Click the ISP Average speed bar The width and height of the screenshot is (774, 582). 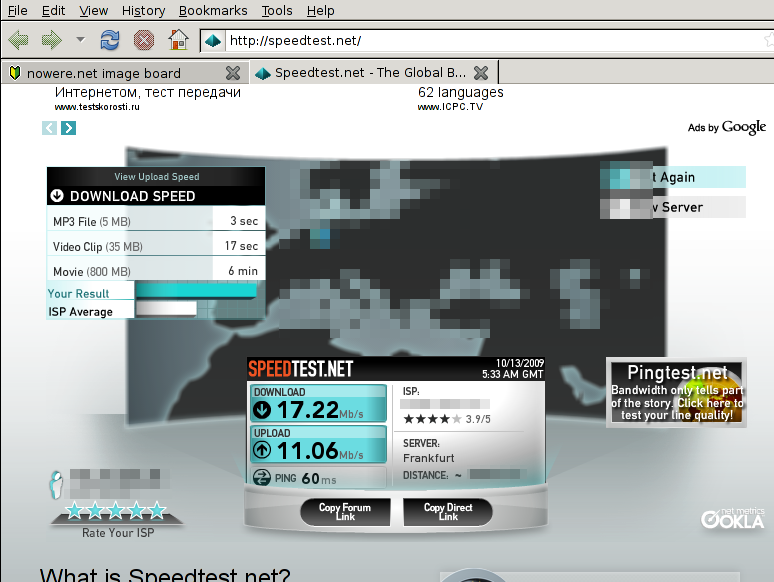166,309
